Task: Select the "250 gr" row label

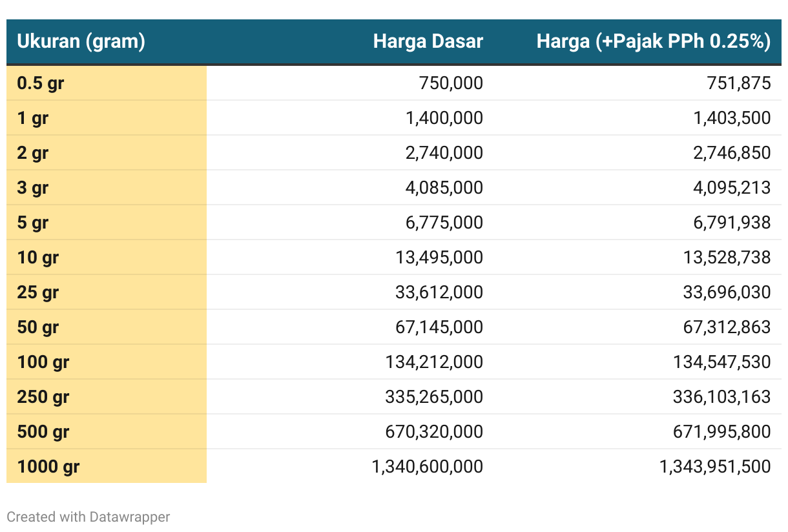Action: point(43,397)
